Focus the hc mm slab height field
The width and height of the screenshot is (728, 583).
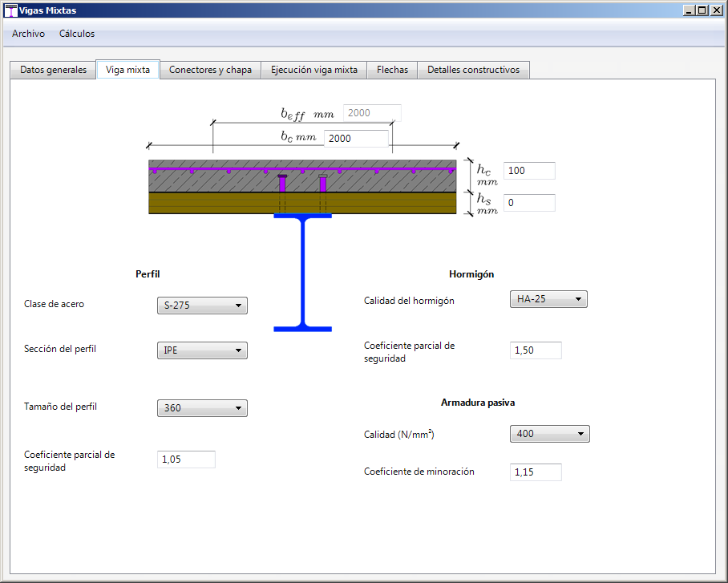coord(529,171)
